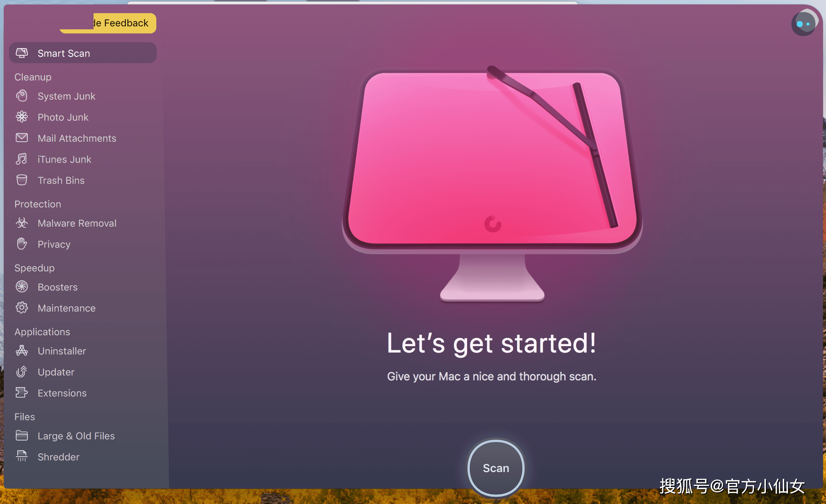Select the Boosters speedup tool
Screen dimensions: 826x504
58,287
